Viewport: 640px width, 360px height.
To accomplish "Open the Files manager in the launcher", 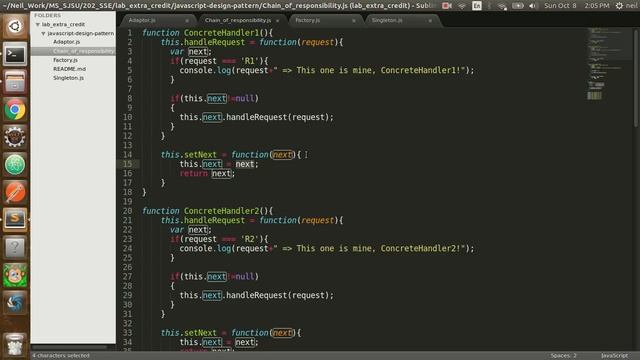I will 15,82.
